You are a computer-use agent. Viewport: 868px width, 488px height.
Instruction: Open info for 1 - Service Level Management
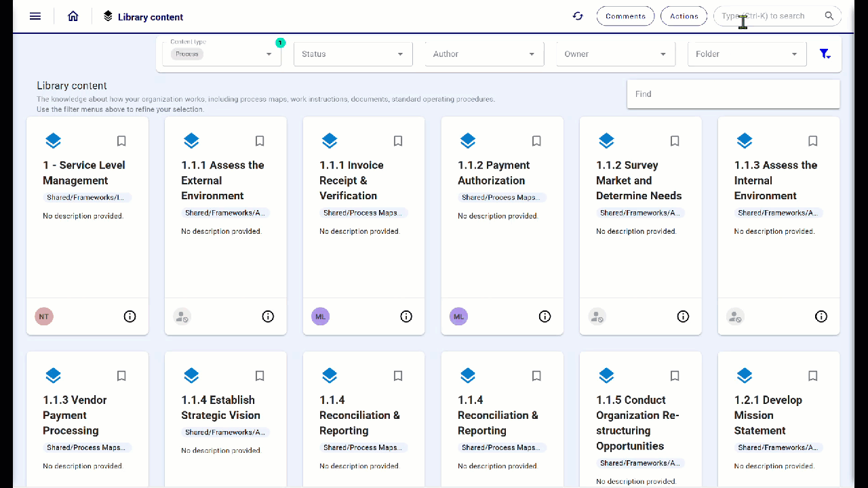click(x=130, y=317)
